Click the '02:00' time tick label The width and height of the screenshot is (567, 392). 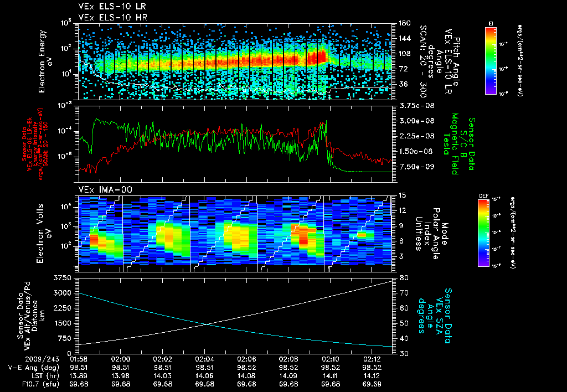click(120, 359)
